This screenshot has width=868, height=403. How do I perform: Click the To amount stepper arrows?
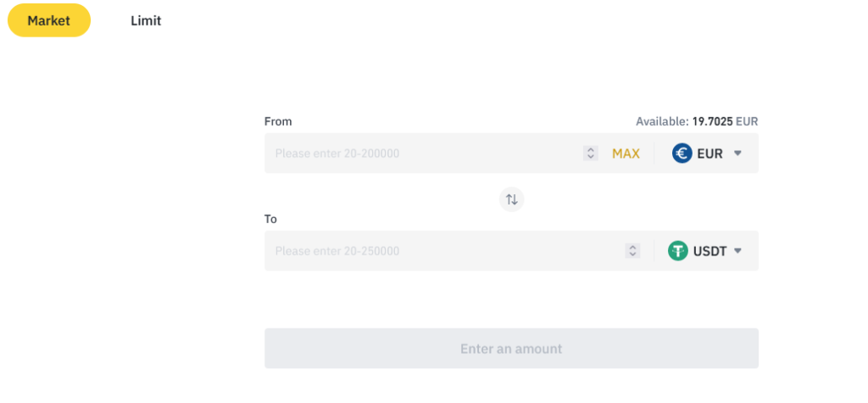coord(632,251)
